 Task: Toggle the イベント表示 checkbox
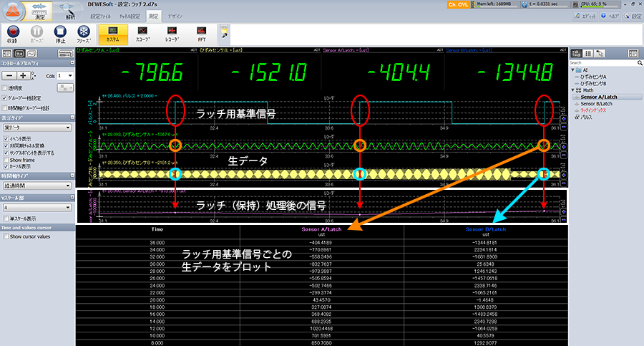(6, 139)
